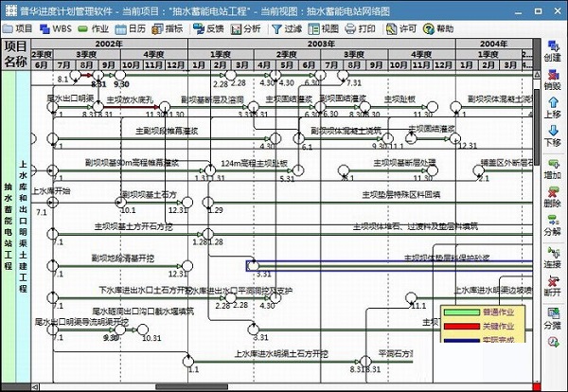Select the 主坝趾板 activity label
568x392 pixels.
399,98
